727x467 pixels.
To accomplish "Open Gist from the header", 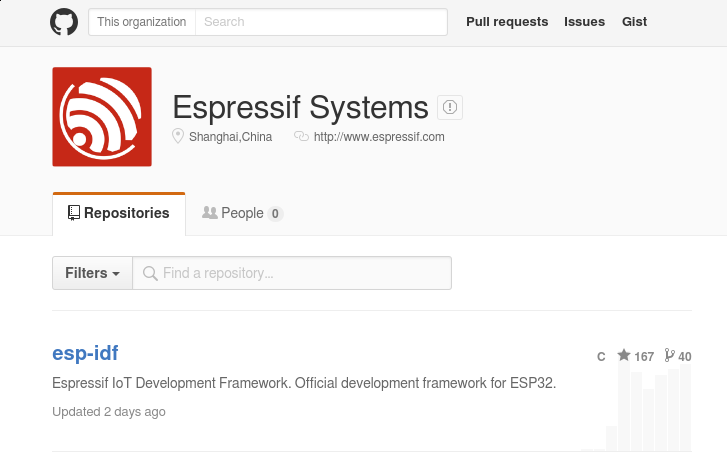I will (634, 22).
